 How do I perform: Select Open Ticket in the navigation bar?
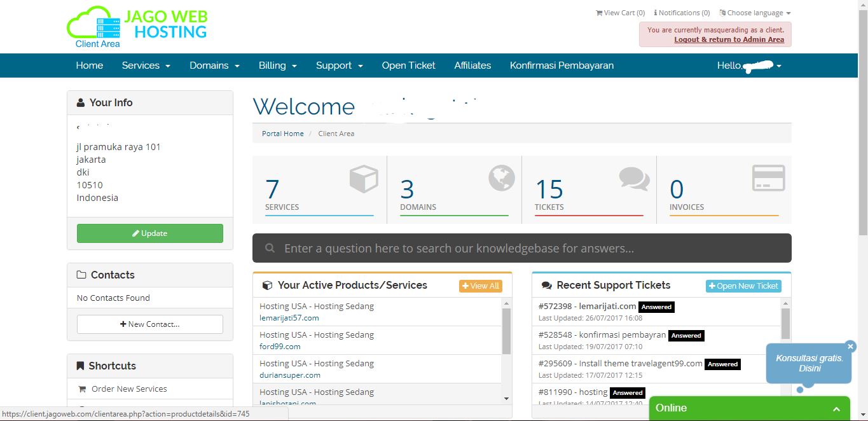409,66
